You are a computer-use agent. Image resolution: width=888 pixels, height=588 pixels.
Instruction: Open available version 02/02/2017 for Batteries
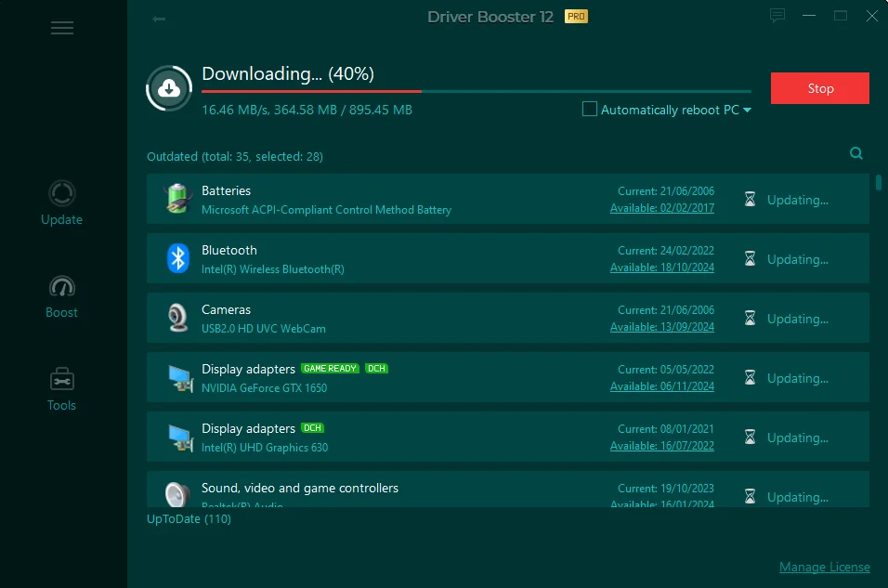pos(661,208)
